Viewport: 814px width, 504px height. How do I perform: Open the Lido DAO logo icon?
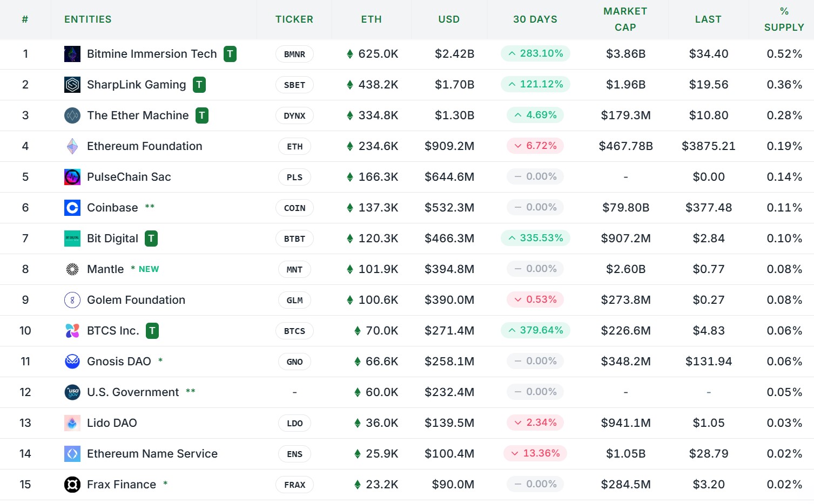click(72, 423)
